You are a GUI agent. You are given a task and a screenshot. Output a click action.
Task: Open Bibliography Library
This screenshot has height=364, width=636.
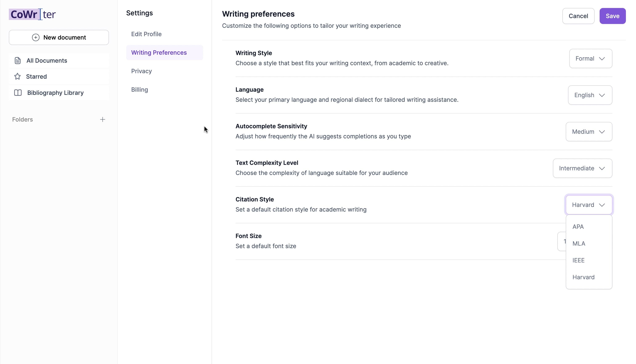click(59, 93)
